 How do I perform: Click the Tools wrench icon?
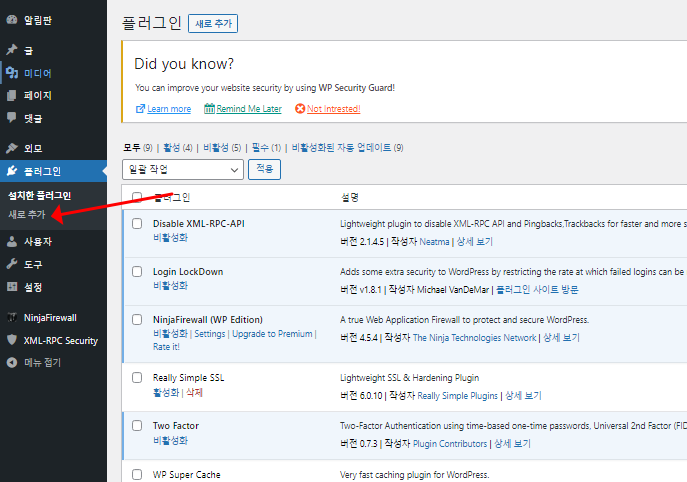[12, 264]
